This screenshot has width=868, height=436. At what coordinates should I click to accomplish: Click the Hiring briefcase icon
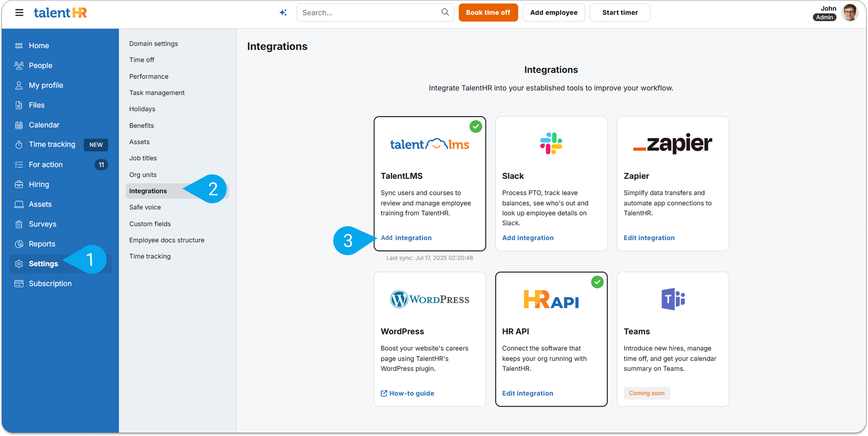click(x=19, y=184)
